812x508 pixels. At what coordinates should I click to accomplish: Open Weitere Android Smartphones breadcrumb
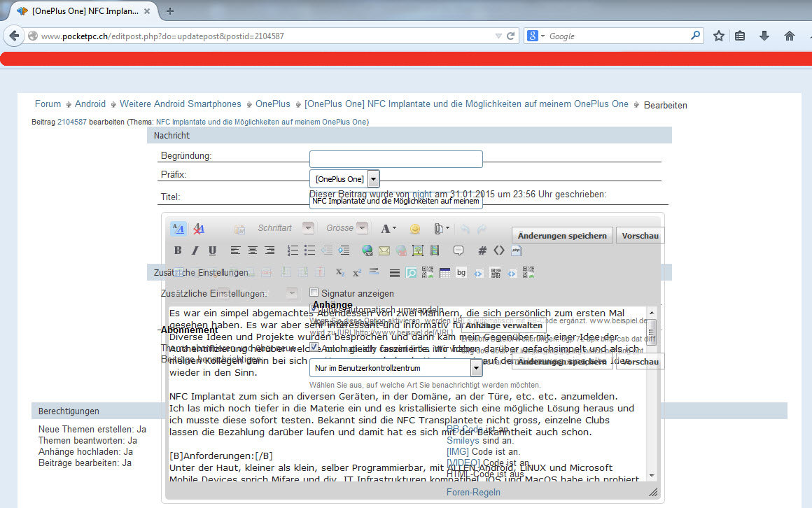point(180,104)
